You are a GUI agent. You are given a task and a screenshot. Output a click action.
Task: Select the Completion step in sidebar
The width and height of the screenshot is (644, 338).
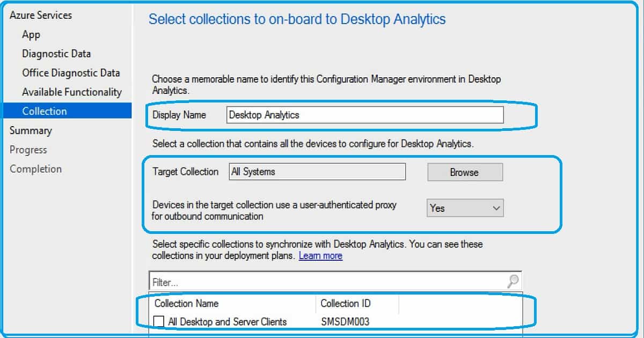coord(35,169)
